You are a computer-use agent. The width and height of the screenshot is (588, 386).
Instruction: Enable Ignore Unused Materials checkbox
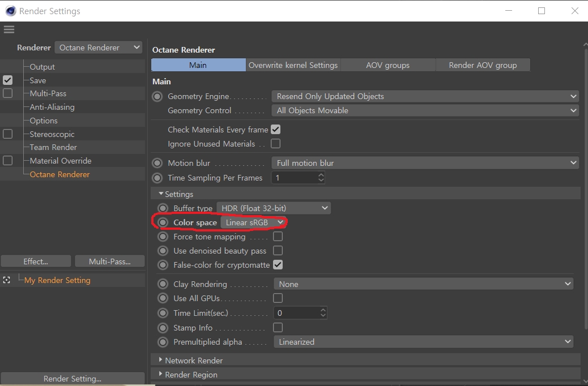tap(276, 144)
